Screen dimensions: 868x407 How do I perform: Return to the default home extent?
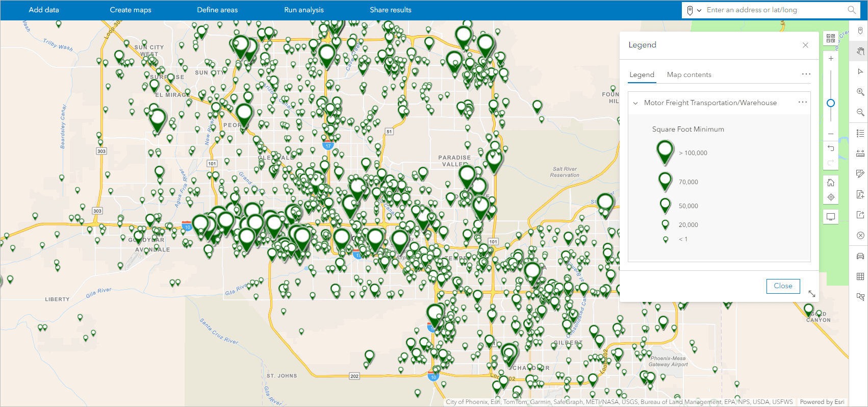[x=831, y=183]
